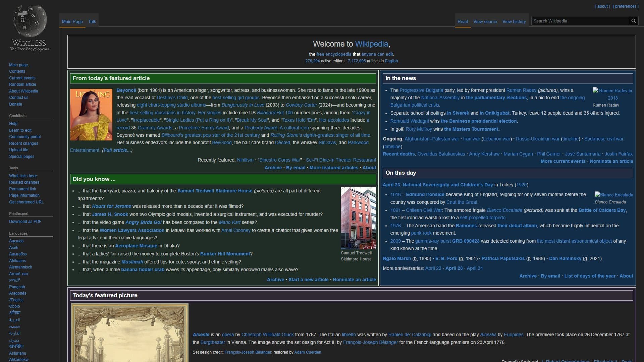The width and height of the screenshot is (644, 362).
Task: Open More featured articles link
Action: pyautogui.click(x=334, y=168)
